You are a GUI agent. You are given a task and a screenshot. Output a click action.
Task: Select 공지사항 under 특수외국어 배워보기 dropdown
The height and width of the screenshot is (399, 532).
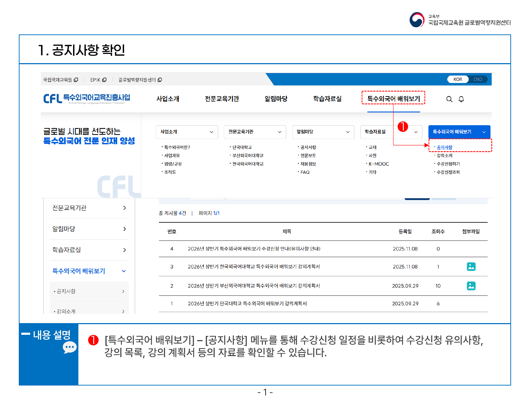[444, 147]
